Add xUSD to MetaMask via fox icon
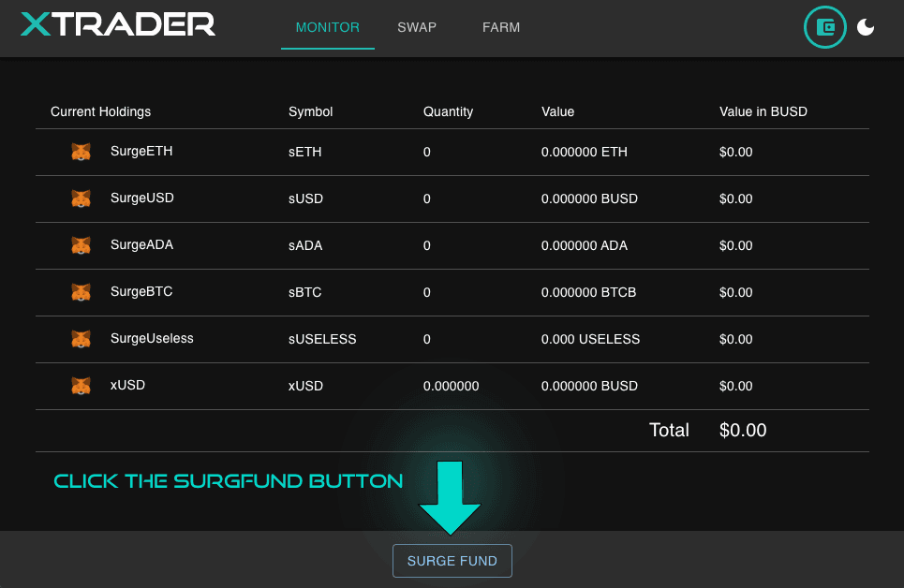The height and width of the screenshot is (588, 904). 81,385
